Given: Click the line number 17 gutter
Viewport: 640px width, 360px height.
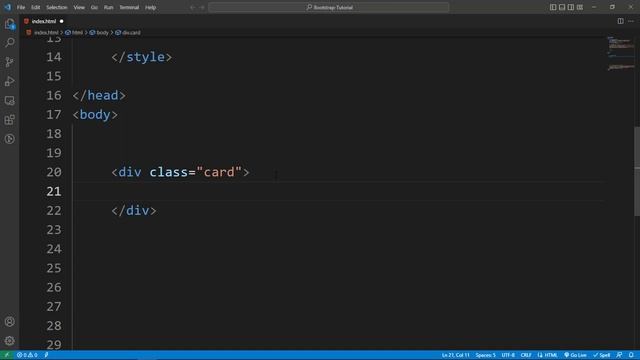Looking at the screenshot, I should point(54,115).
